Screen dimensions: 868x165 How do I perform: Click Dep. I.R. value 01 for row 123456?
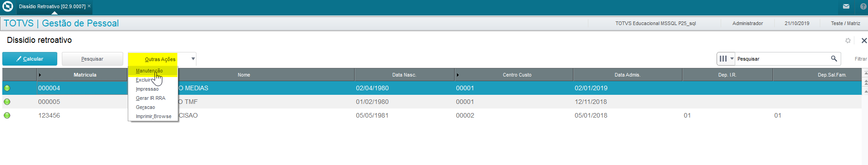coord(687,115)
